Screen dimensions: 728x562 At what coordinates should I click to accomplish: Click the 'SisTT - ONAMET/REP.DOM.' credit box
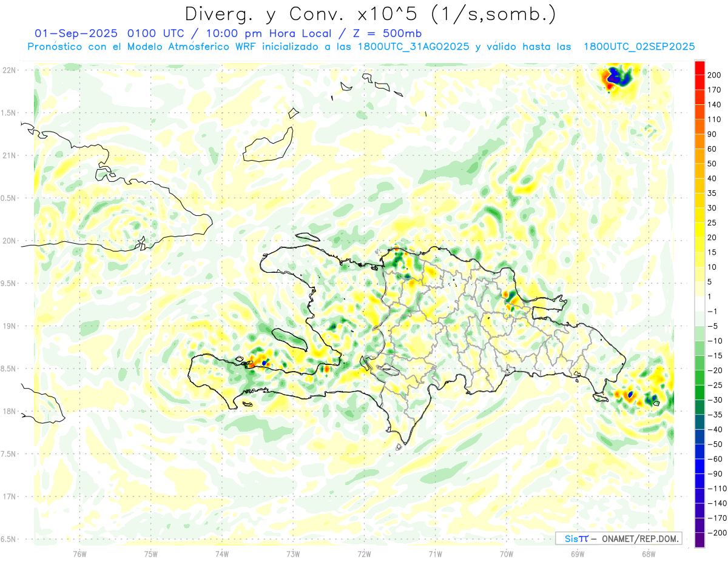618,538
